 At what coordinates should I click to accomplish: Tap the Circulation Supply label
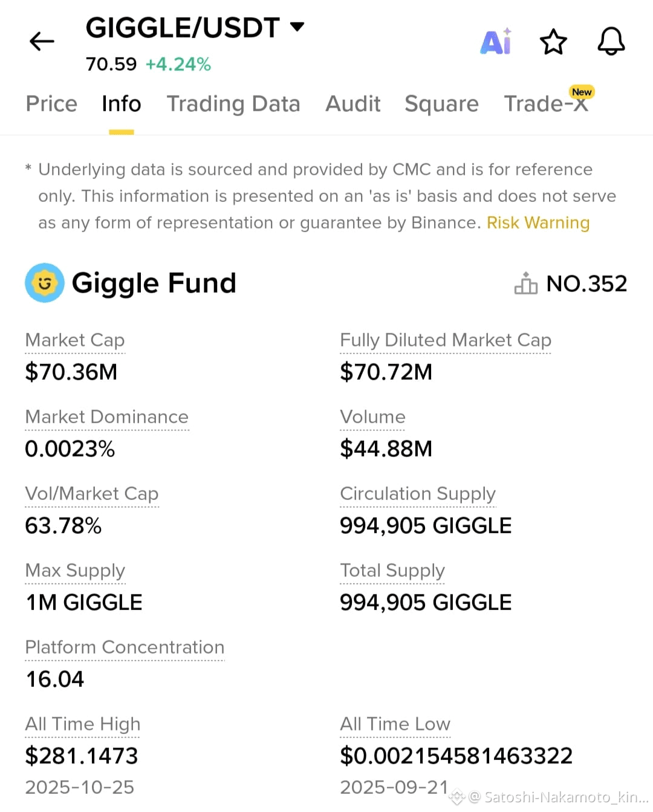pos(418,494)
